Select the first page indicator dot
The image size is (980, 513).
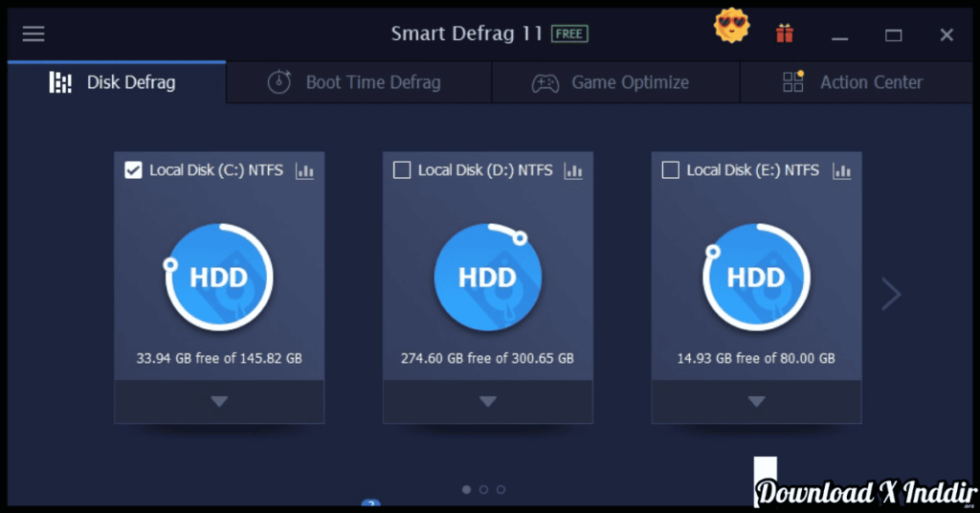pos(466,490)
